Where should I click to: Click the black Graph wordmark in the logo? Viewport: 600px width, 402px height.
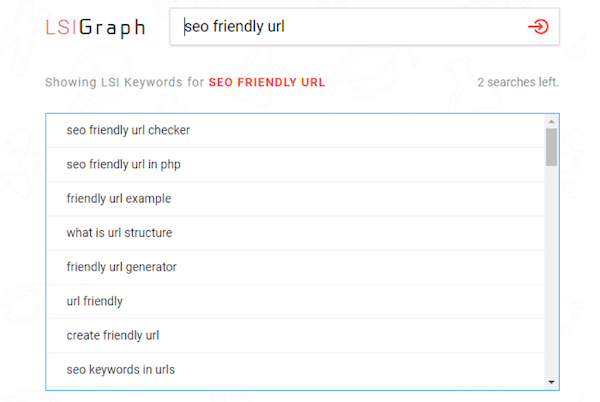114,28
